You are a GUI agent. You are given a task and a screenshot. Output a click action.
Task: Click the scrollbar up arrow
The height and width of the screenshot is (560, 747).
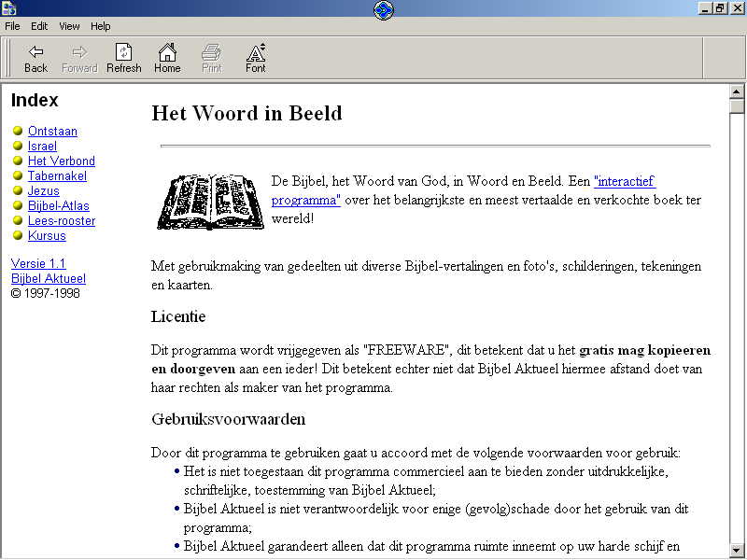click(x=737, y=91)
